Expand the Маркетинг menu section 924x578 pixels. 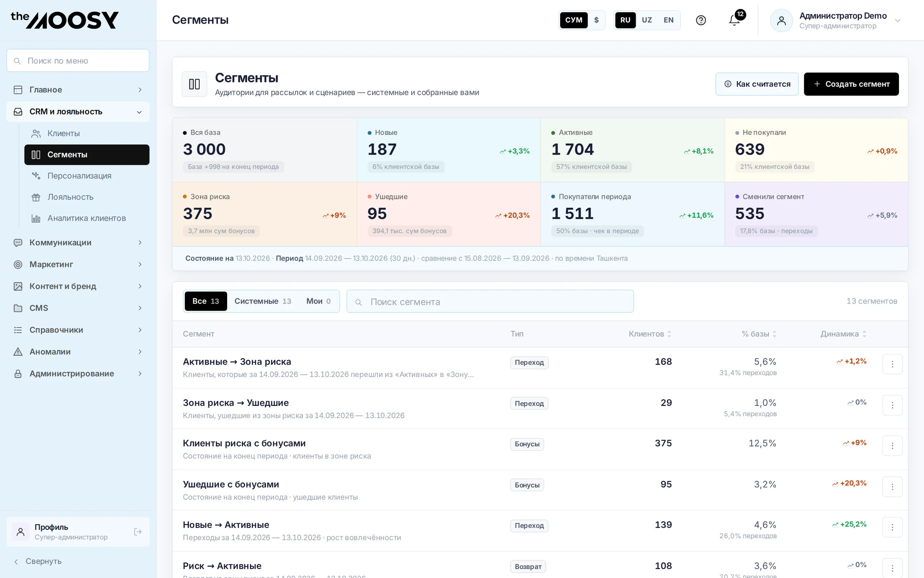tap(78, 264)
